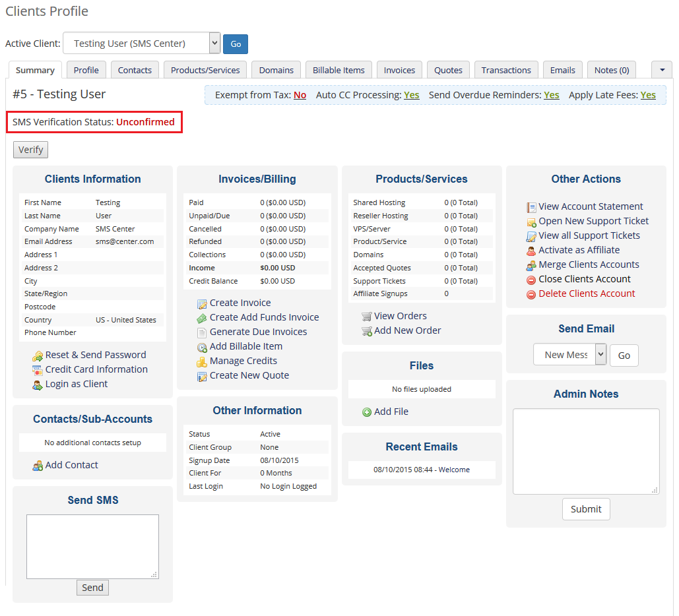Click the 'US - United States' country value
The image size is (679, 616).
click(x=125, y=321)
